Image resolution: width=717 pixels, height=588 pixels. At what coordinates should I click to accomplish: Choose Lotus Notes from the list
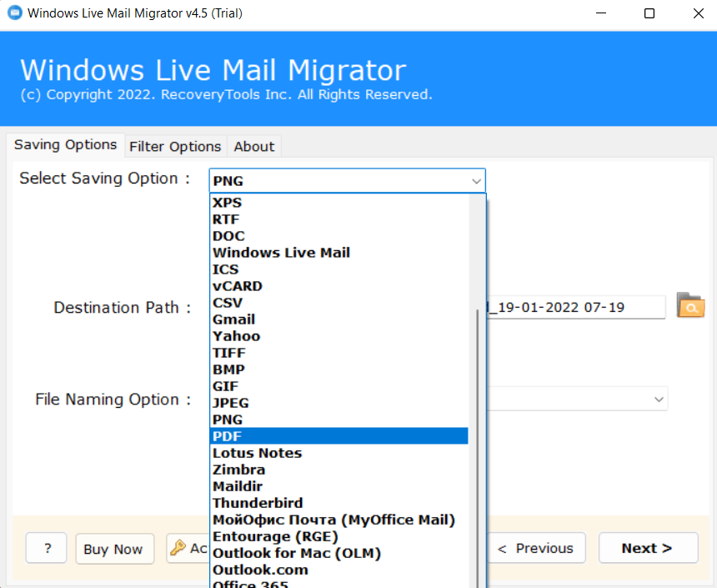pyautogui.click(x=339, y=453)
